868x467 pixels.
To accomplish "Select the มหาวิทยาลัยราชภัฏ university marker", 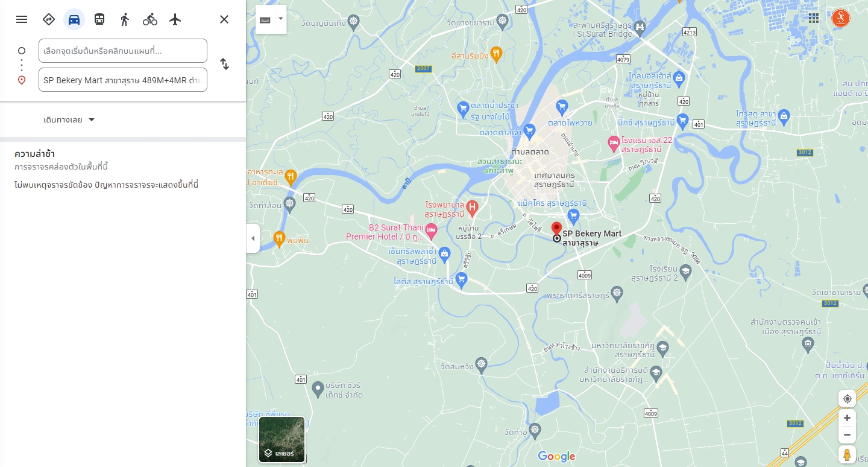I will (662, 348).
